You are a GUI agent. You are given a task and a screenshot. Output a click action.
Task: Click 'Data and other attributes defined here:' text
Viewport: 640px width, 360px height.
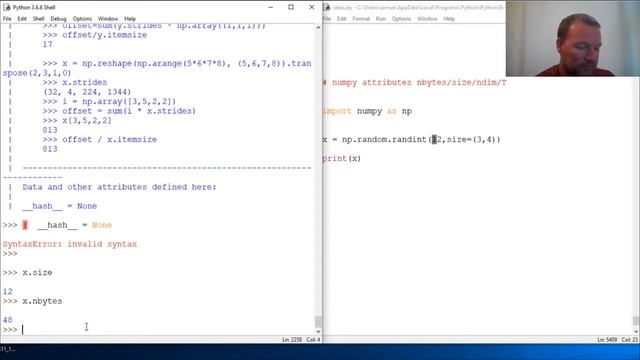click(119, 187)
